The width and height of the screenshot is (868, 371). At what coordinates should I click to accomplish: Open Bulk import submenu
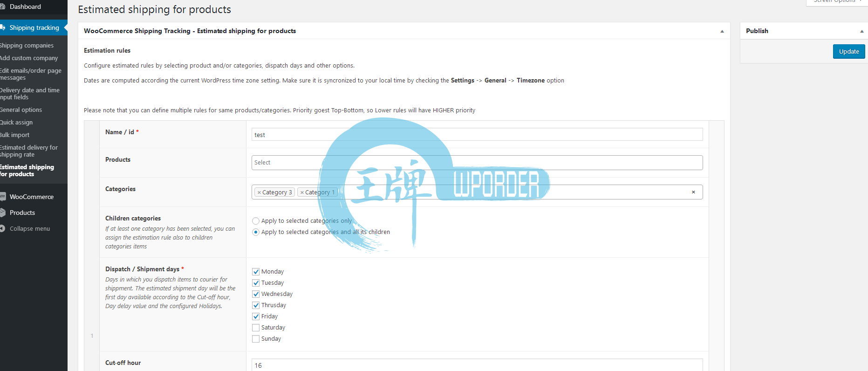point(15,135)
